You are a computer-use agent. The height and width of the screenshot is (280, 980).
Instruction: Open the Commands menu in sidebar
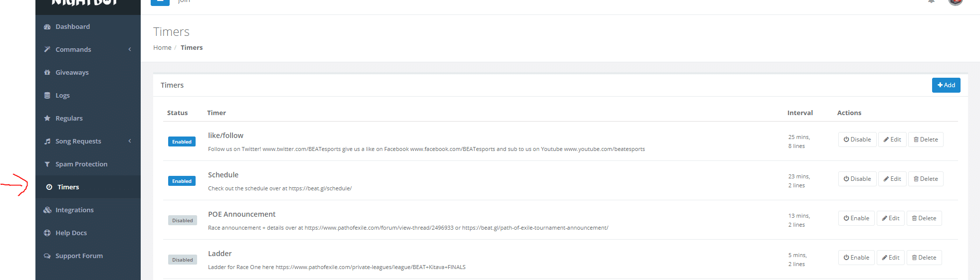coord(88,49)
